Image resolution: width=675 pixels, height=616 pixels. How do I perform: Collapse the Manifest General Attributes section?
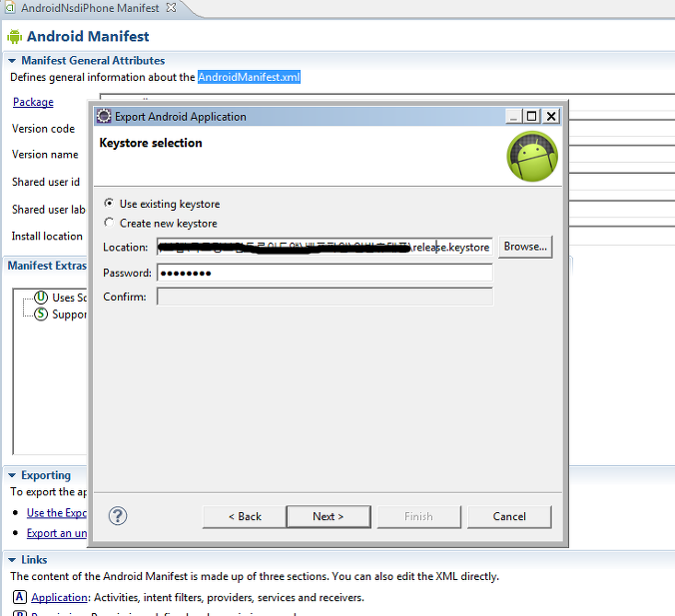point(12,61)
